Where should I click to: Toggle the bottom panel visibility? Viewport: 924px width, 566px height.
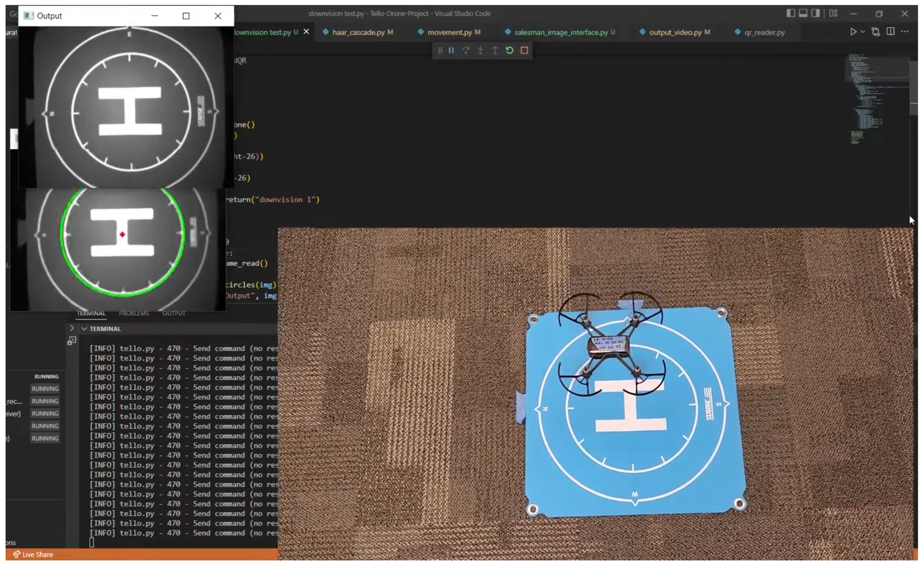[x=803, y=13]
